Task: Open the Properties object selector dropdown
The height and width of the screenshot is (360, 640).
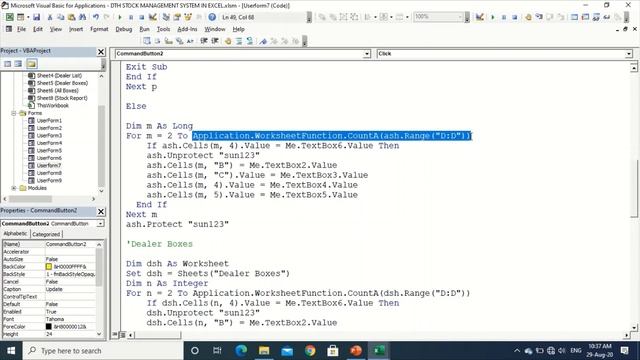Action: tap(100, 224)
